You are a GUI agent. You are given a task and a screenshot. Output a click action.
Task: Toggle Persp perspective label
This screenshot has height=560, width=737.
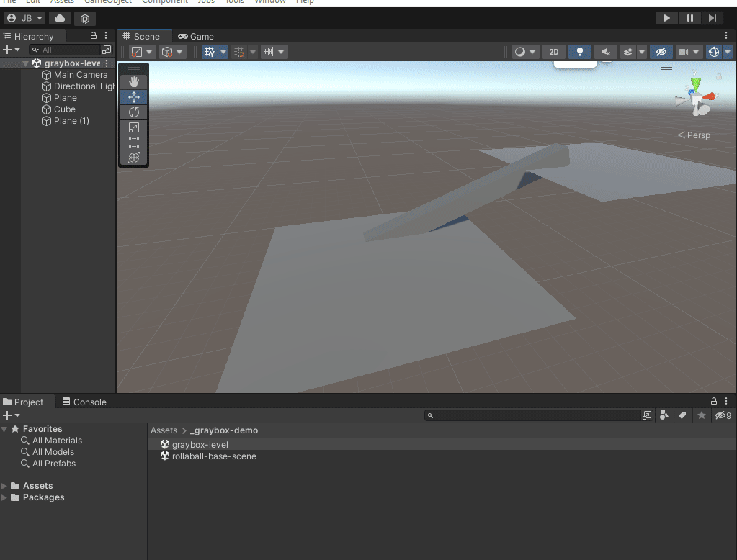[694, 135]
